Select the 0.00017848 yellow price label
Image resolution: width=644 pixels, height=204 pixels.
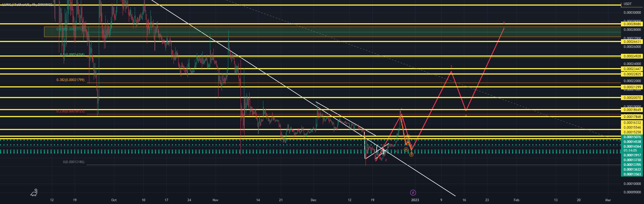point(632,117)
